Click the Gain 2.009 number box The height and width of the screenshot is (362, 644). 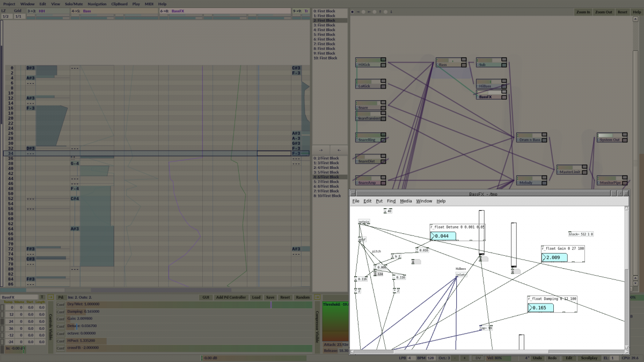click(x=554, y=257)
